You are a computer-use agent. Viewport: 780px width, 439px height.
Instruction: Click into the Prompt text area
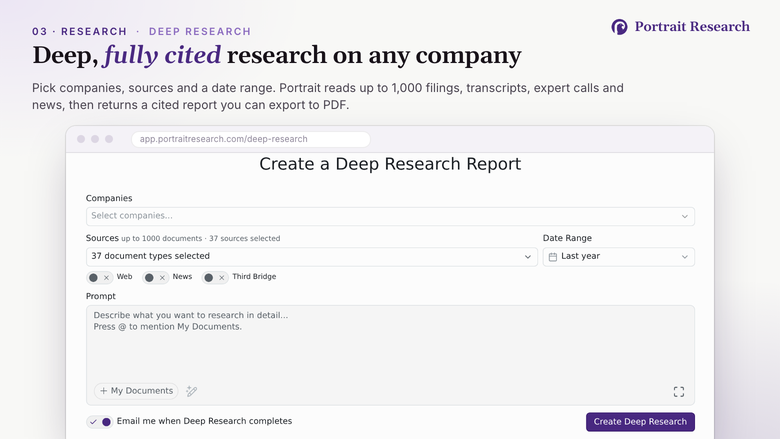(390, 355)
